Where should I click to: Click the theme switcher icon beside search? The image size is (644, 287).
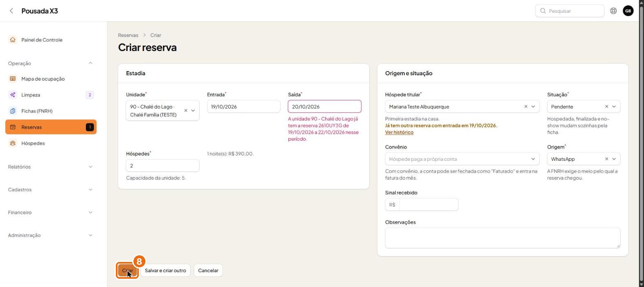click(613, 11)
